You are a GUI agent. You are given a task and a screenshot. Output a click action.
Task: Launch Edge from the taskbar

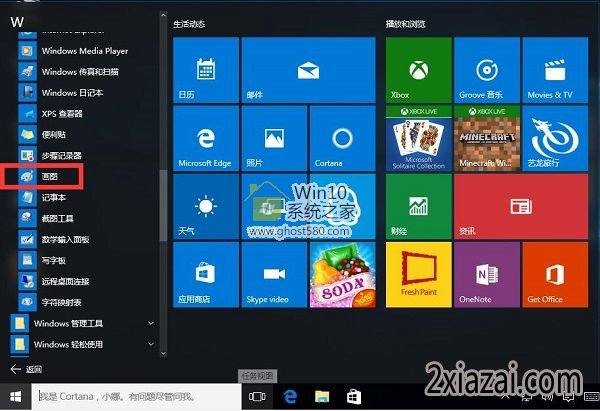tap(290, 397)
